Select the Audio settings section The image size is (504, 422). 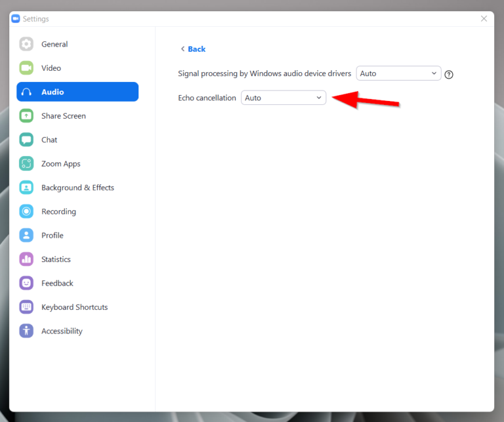tap(77, 92)
